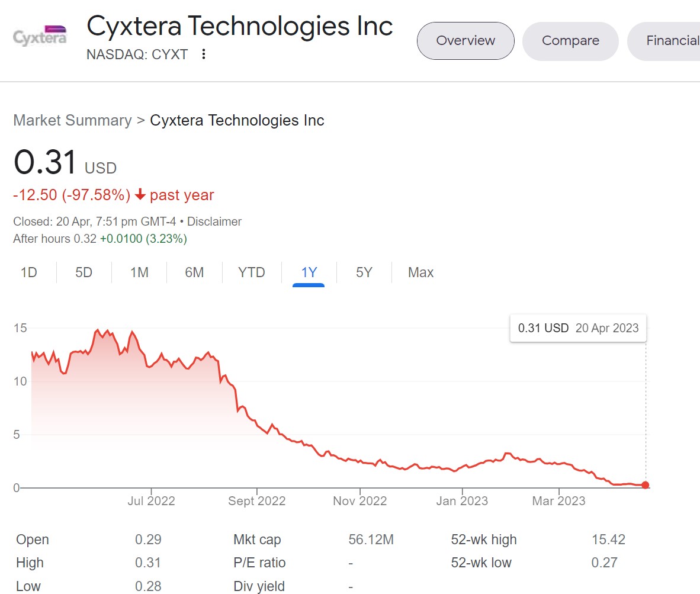700x594 pixels.
Task: Switch chart to YTD range
Action: coord(252,272)
